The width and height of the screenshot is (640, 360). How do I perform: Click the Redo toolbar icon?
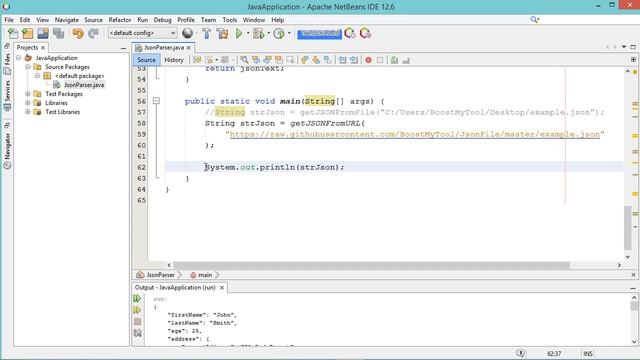coord(93,33)
